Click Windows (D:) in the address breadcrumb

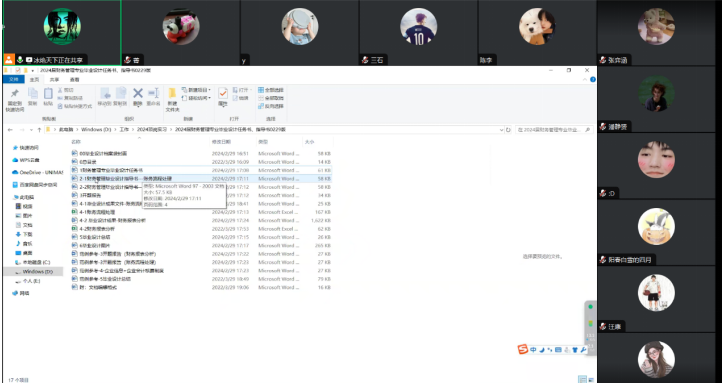coord(96,130)
